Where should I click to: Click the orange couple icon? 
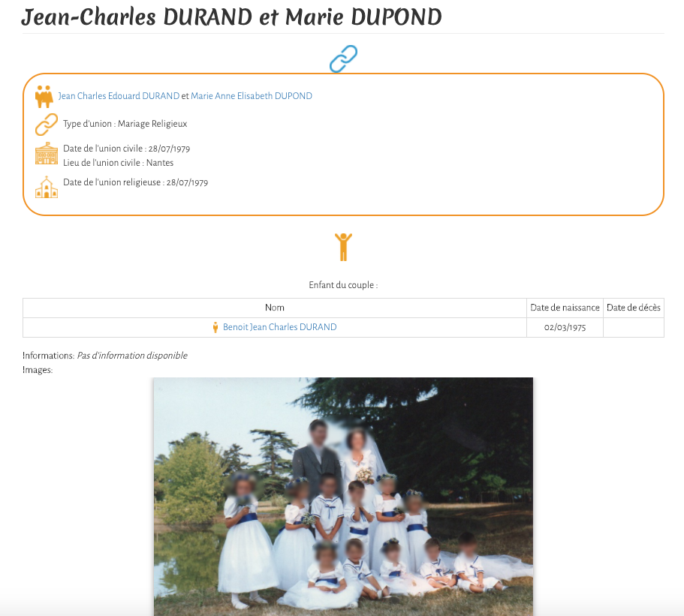click(44, 96)
